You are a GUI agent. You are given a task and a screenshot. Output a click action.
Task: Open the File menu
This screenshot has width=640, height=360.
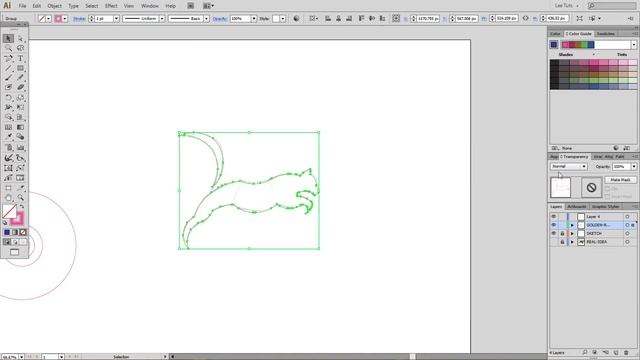pyautogui.click(x=22, y=6)
